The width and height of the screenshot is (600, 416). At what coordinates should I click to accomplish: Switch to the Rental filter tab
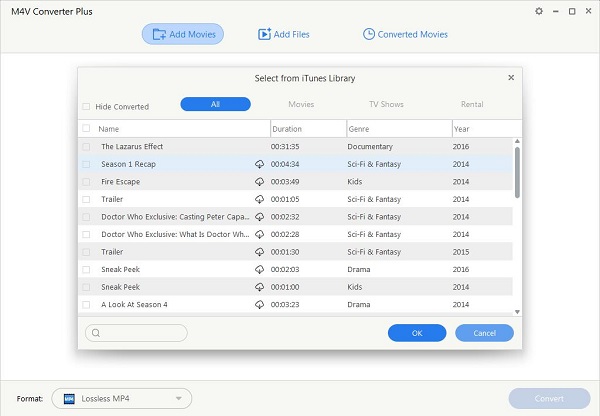click(472, 104)
